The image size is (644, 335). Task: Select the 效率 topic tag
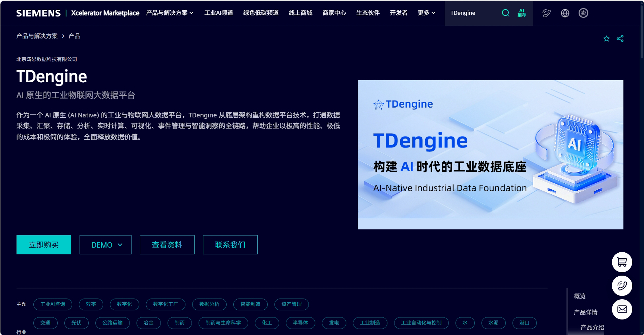click(91, 304)
